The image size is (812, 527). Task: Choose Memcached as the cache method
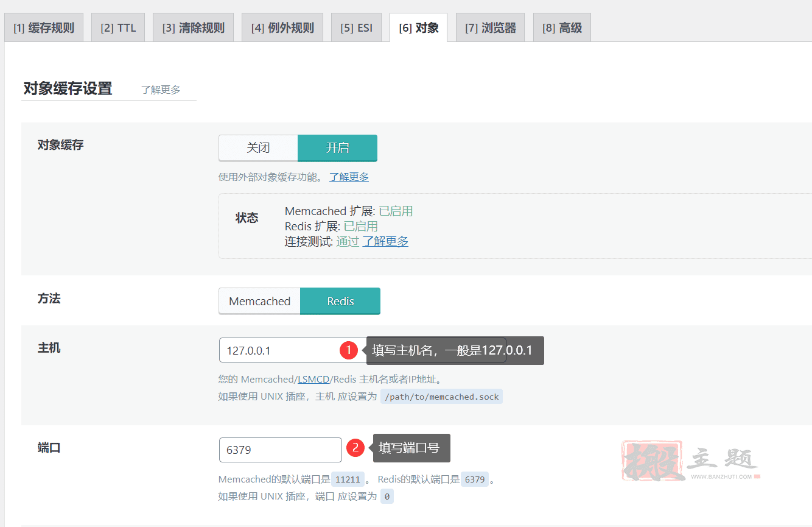click(x=259, y=301)
